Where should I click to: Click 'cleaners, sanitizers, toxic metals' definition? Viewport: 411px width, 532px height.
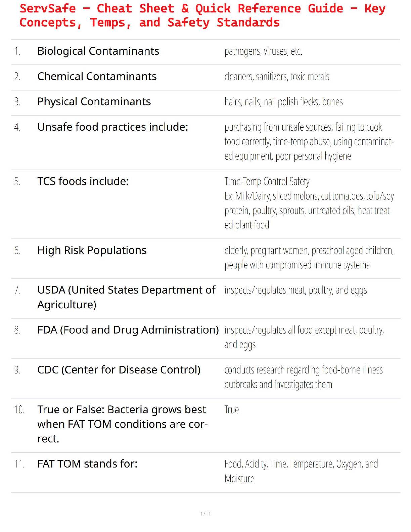tap(277, 77)
